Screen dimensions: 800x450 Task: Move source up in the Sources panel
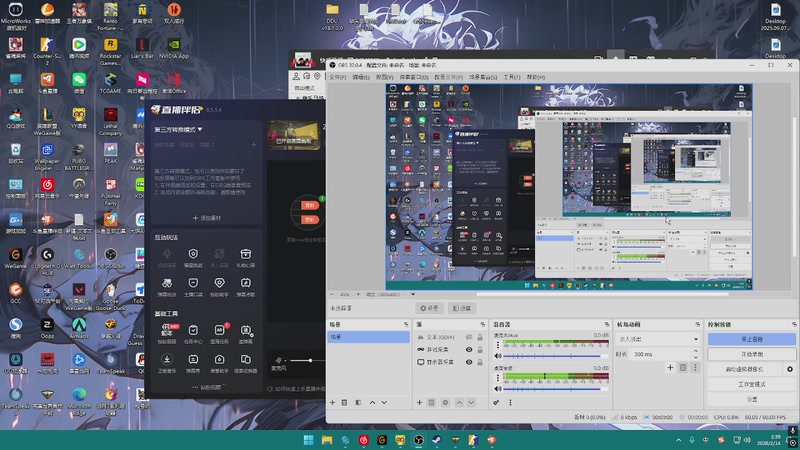(459, 403)
